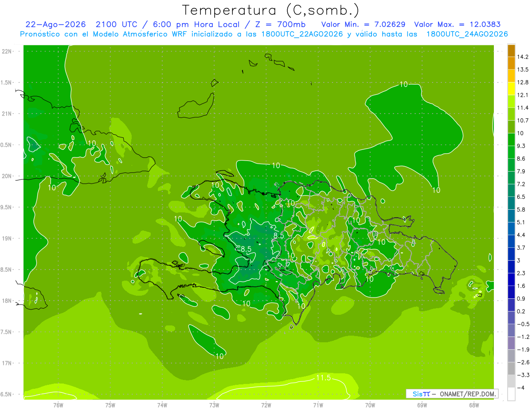Click the "14.2" color scale label
532x411 pixels.
(523, 57)
